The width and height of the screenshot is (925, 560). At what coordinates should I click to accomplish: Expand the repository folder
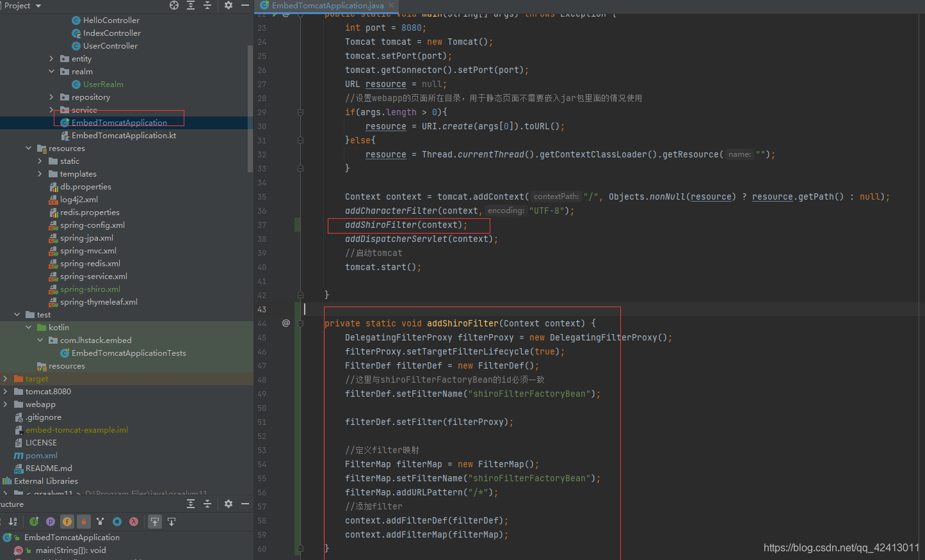tap(52, 97)
